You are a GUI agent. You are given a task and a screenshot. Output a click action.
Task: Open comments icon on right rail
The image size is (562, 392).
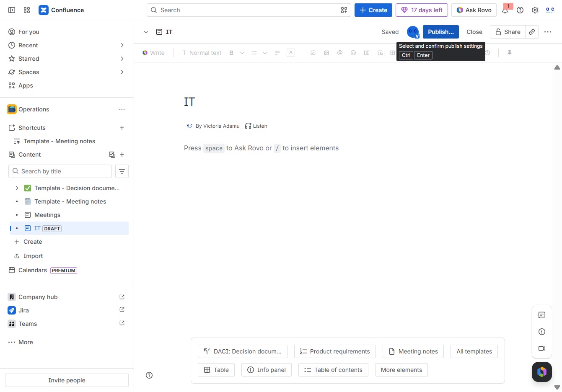pyautogui.click(x=542, y=315)
